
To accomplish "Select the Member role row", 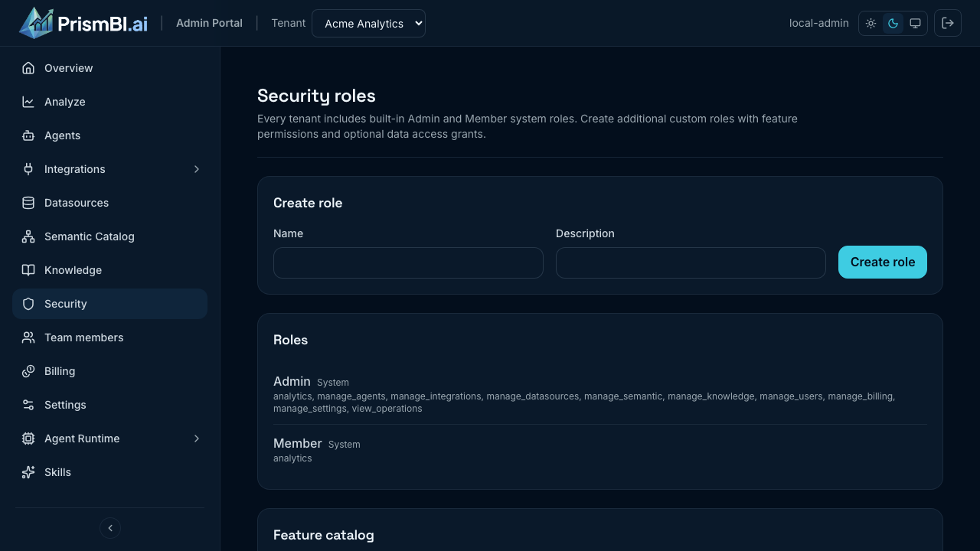I will tap(600, 449).
